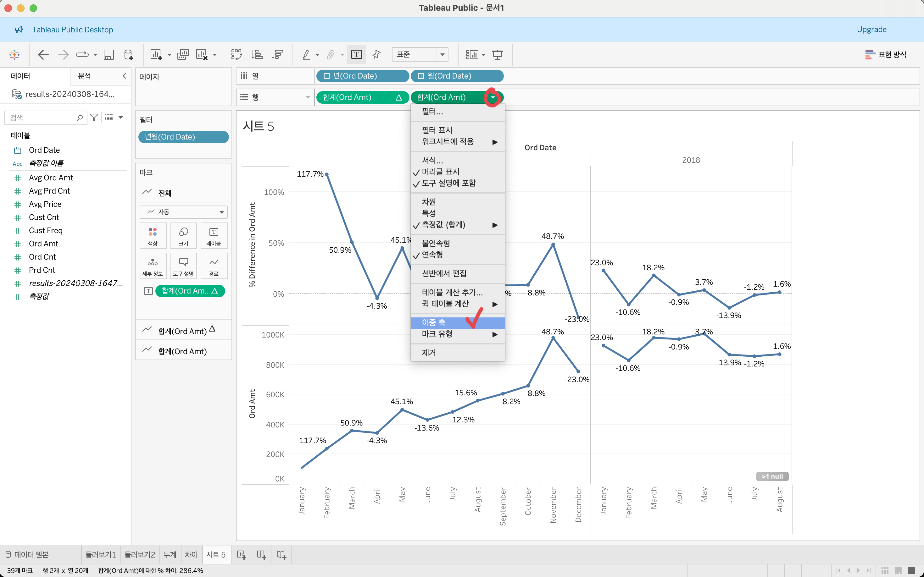This screenshot has width=924, height=577.
Task: Click the undo back arrow icon
Action: tap(43, 55)
